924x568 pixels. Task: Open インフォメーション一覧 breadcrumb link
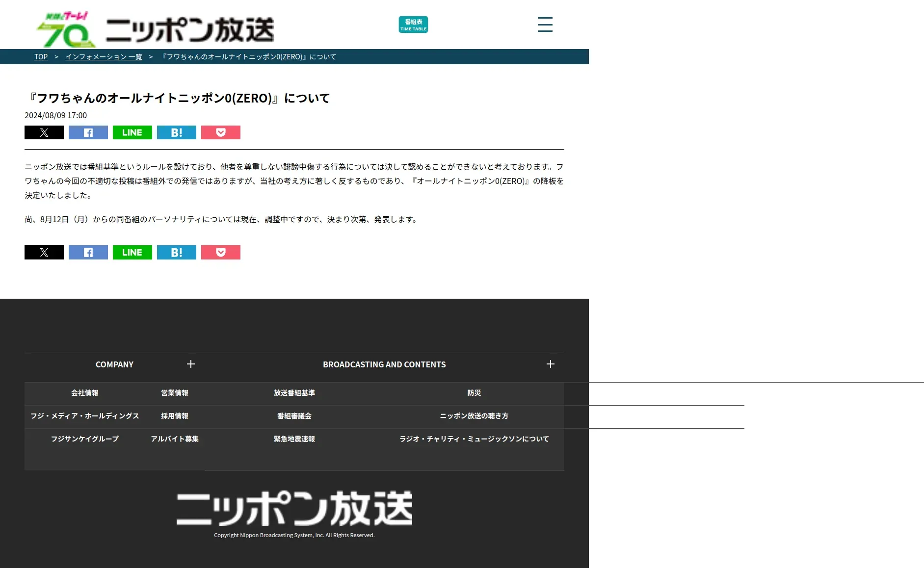pyautogui.click(x=104, y=57)
